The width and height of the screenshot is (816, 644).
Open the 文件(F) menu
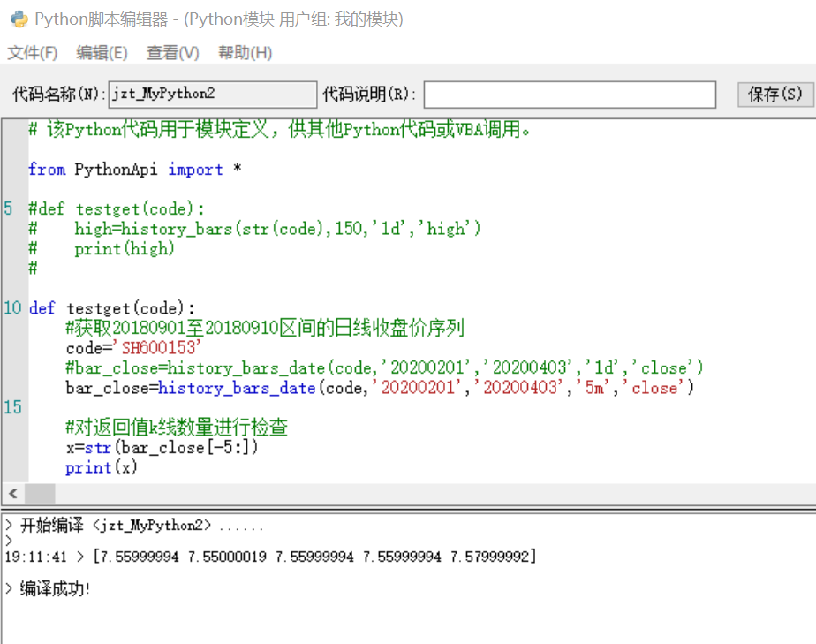33,53
